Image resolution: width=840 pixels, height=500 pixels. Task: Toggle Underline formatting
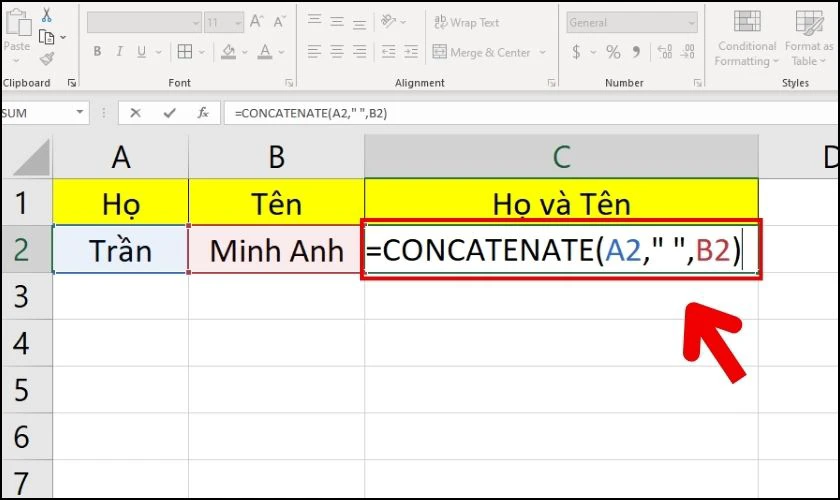[141, 51]
